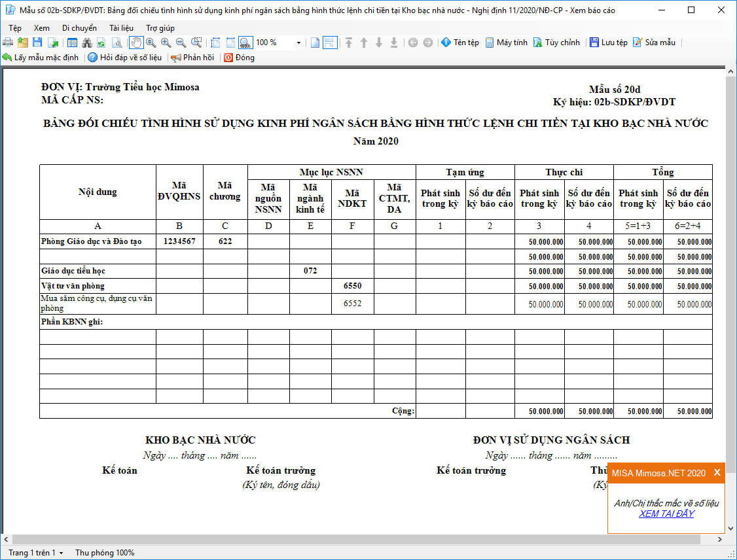737x560 pixels.
Task: Export the report using the green-arrow page icon
Action: point(52,43)
